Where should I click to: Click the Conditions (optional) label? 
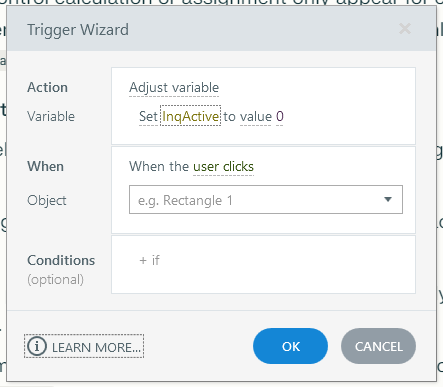pyautogui.click(x=61, y=270)
